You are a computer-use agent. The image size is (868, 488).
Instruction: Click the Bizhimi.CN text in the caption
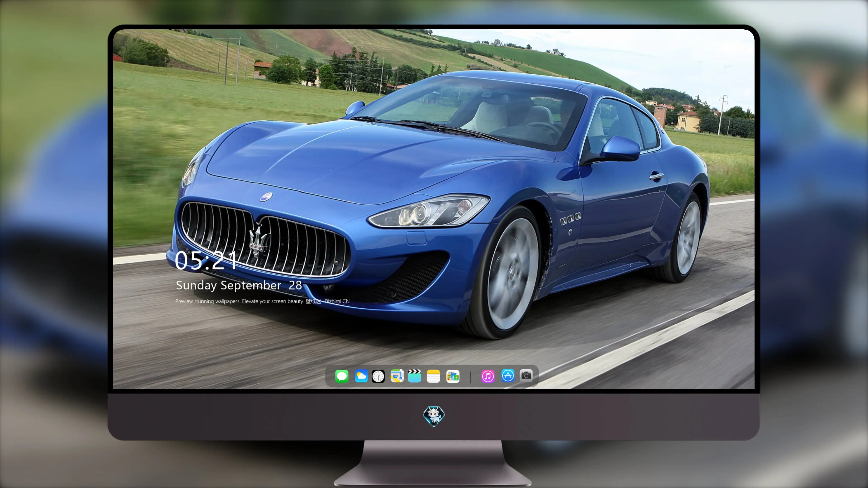click(x=337, y=301)
